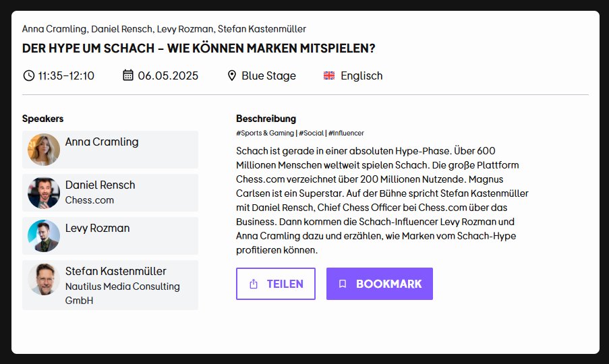Click the location pin icon for Blue Stage

click(x=232, y=75)
